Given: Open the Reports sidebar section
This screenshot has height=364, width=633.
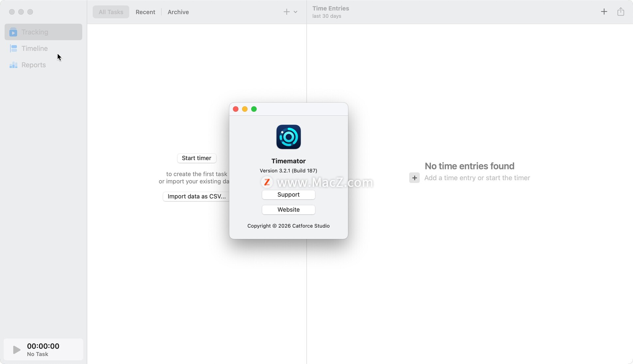Looking at the screenshot, I should pos(33,65).
